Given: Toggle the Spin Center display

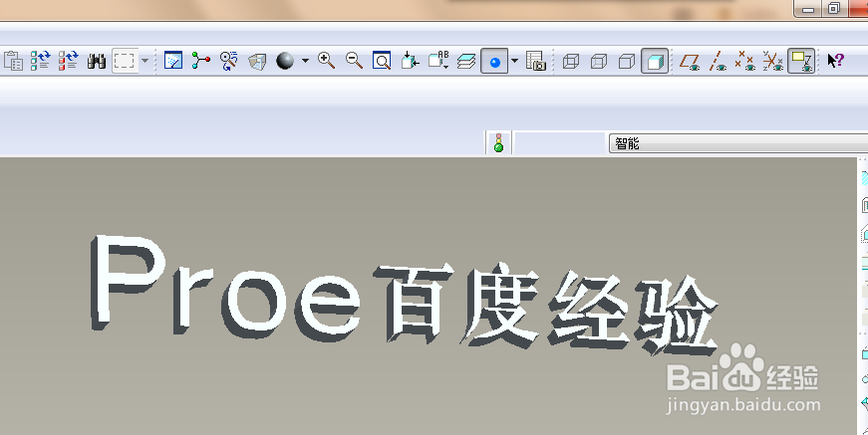Looking at the screenshot, I should tap(201, 61).
